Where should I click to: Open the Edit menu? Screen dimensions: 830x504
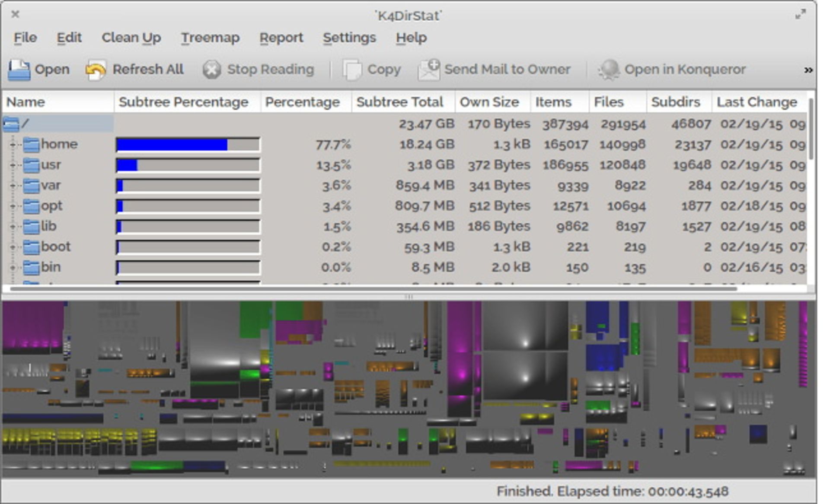69,38
